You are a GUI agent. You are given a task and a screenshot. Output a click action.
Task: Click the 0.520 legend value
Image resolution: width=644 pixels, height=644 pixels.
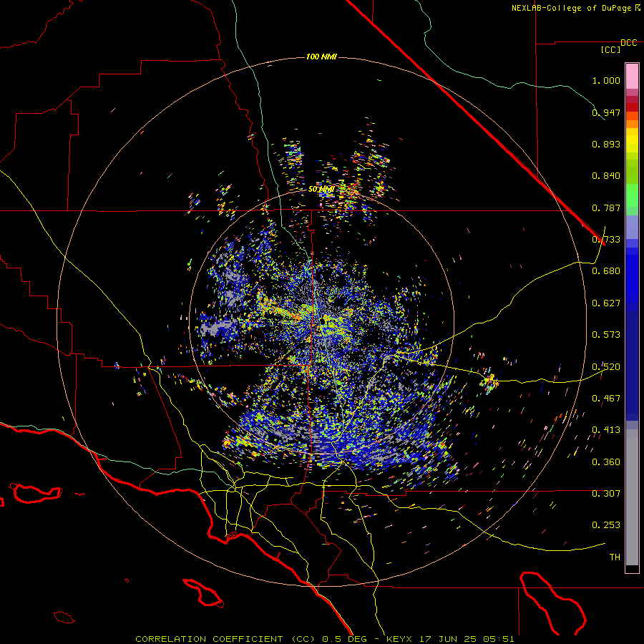tap(606, 366)
